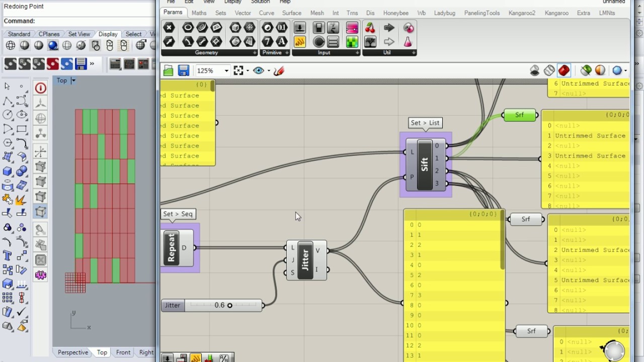Select the Point parameter icon in Geometry panel
The image size is (644, 362).
point(169,28)
